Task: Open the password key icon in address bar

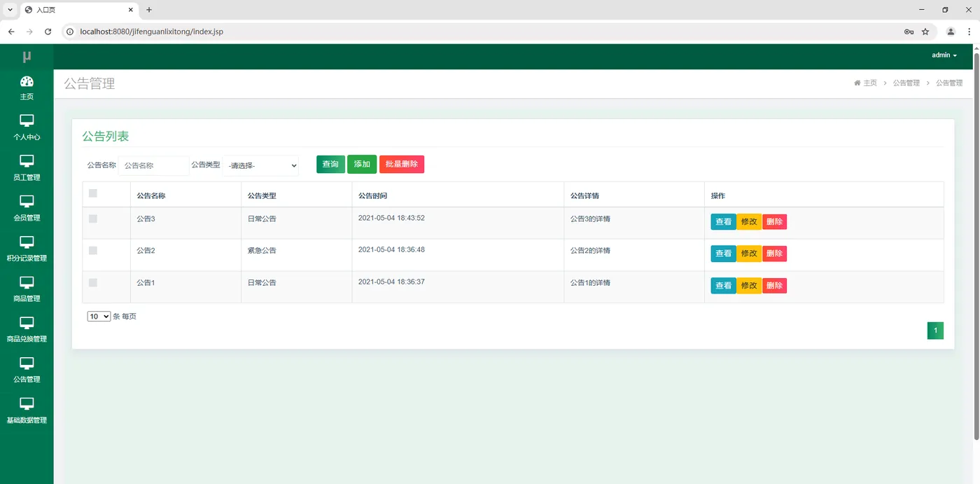Action: click(x=909, y=32)
